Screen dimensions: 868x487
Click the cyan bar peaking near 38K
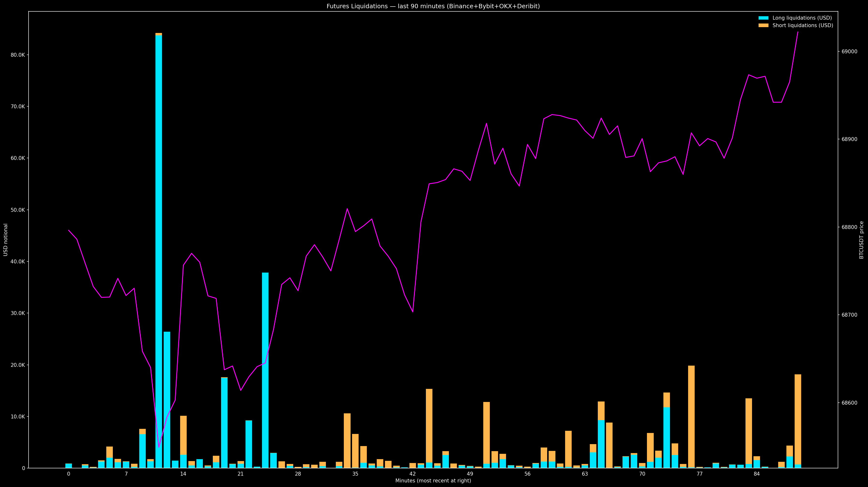[x=265, y=371]
